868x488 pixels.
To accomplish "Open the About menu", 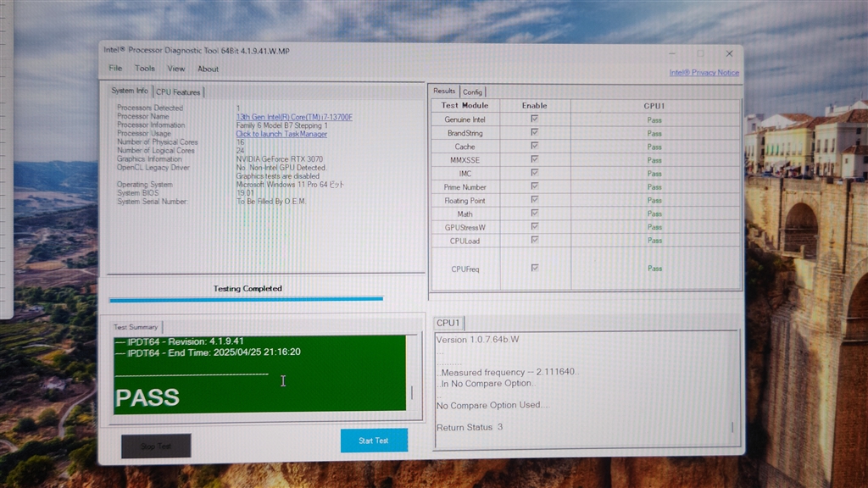I will (x=209, y=69).
